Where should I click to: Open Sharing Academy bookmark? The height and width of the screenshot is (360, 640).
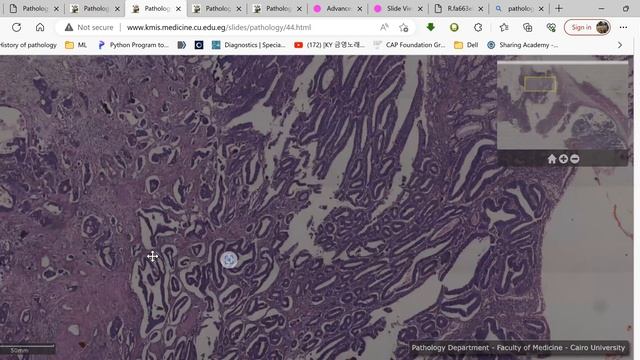[523, 45]
